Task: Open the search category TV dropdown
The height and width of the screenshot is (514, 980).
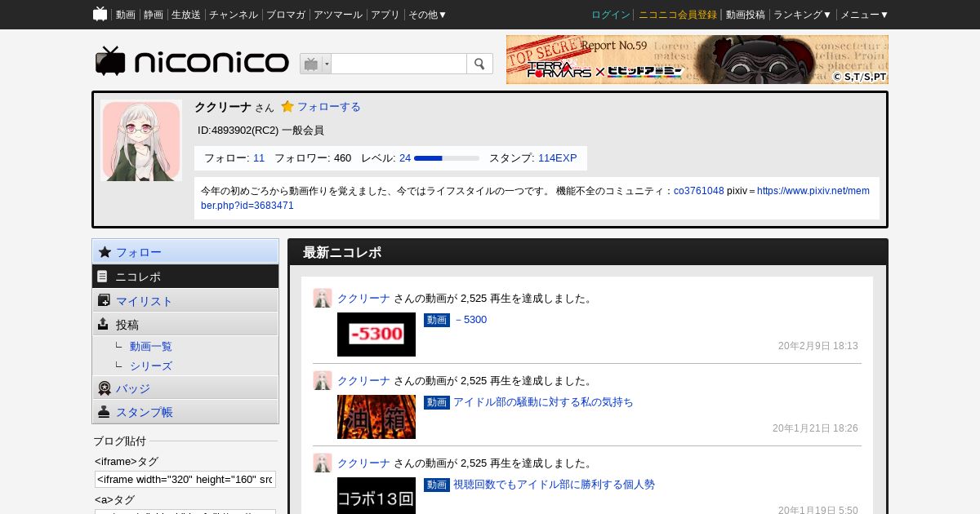Action: (x=315, y=64)
